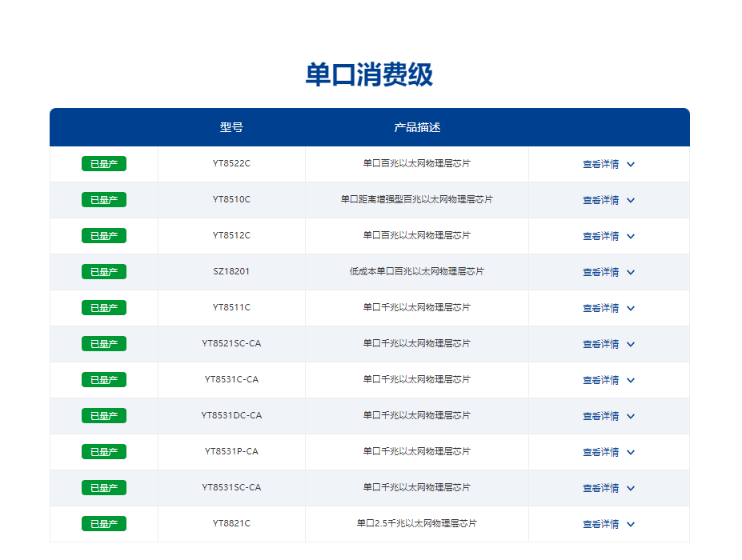
Task: Select model number YT8531P-CA
Action: [231, 450]
